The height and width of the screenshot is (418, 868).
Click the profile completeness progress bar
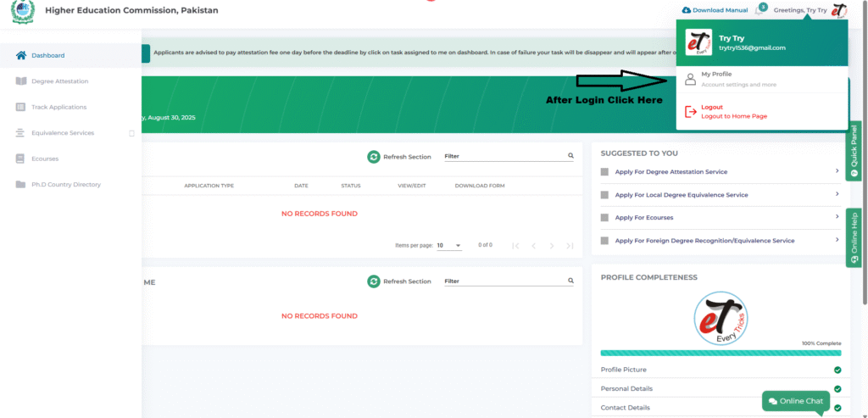click(x=721, y=353)
